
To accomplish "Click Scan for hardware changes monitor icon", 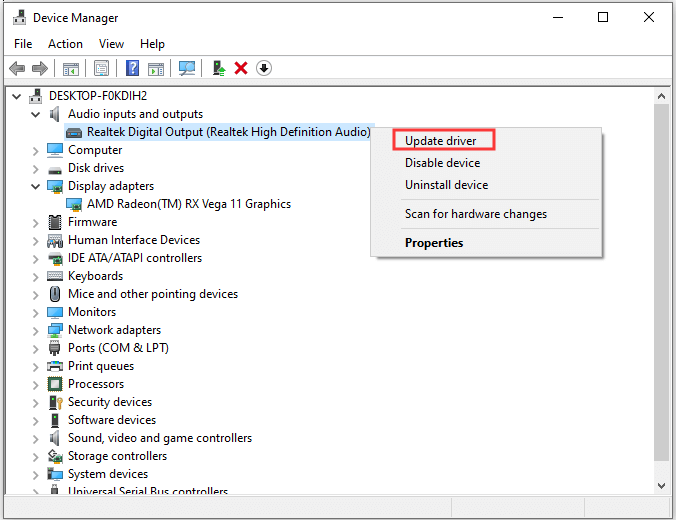I will click(186, 68).
